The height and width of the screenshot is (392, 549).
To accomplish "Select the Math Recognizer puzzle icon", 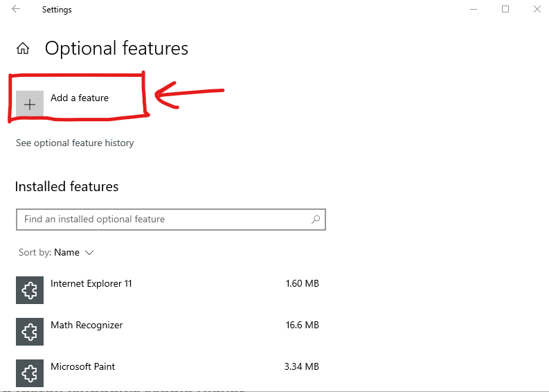I will (30, 332).
